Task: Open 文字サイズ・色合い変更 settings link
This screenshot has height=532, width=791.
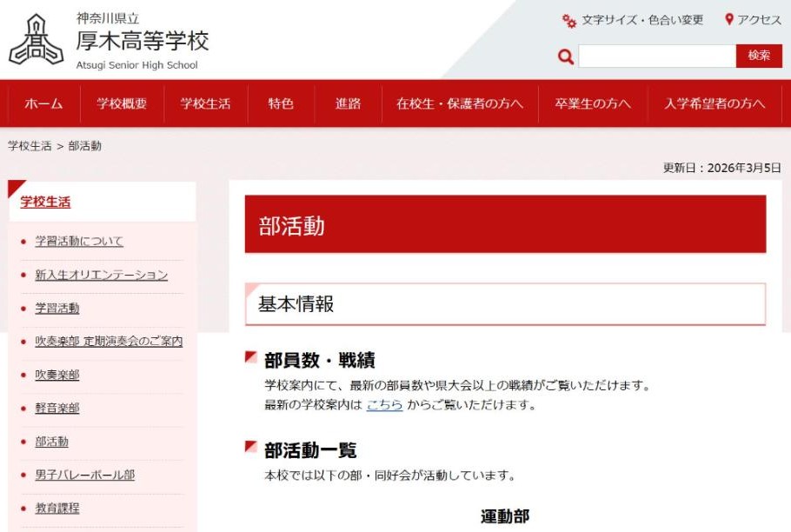Action: click(642, 20)
